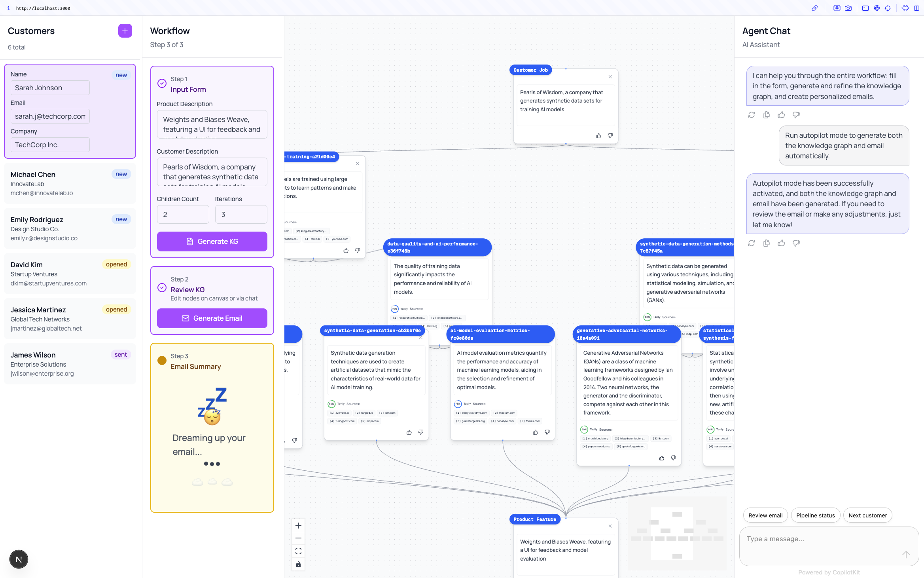This screenshot has height=578, width=924.
Task: Click the send message arrow icon
Action: (x=906, y=555)
